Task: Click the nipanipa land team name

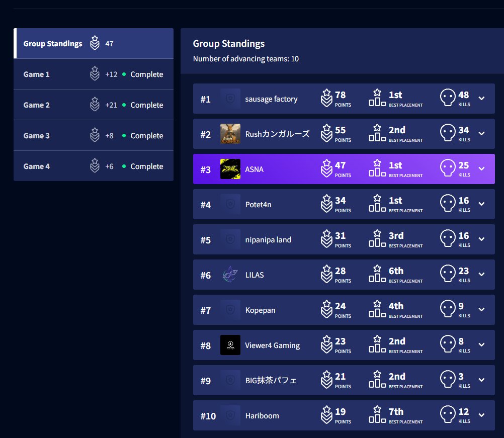Action: pyautogui.click(x=268, y=240)
